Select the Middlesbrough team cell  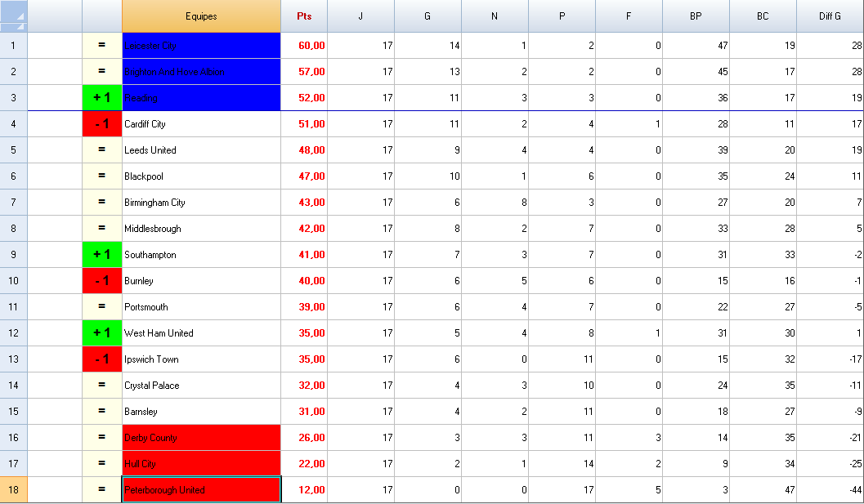pyautogui.click(x=201, y=229)
